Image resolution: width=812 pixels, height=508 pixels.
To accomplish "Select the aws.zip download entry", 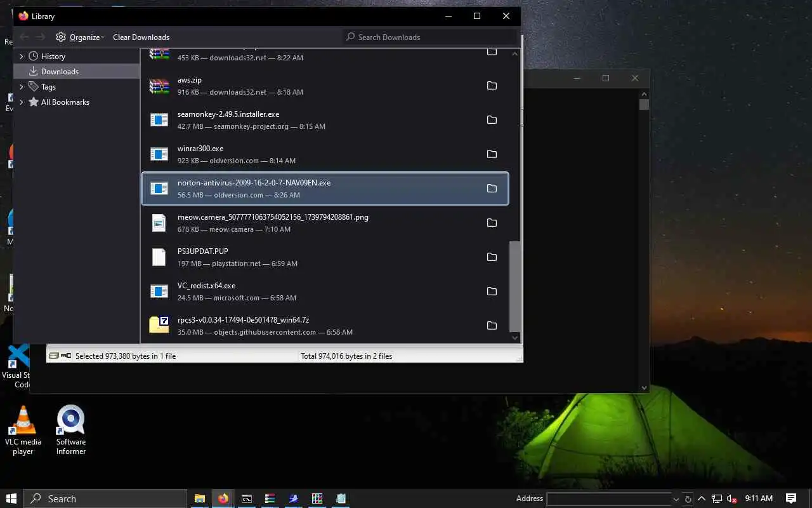I will tap(325, 86).
